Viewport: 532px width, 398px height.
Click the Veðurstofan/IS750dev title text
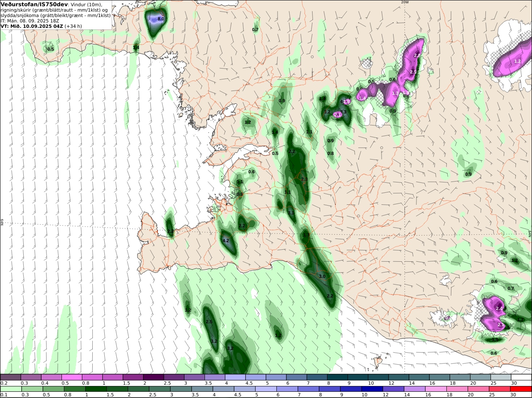pyautogui.click(x=34, y=4)
